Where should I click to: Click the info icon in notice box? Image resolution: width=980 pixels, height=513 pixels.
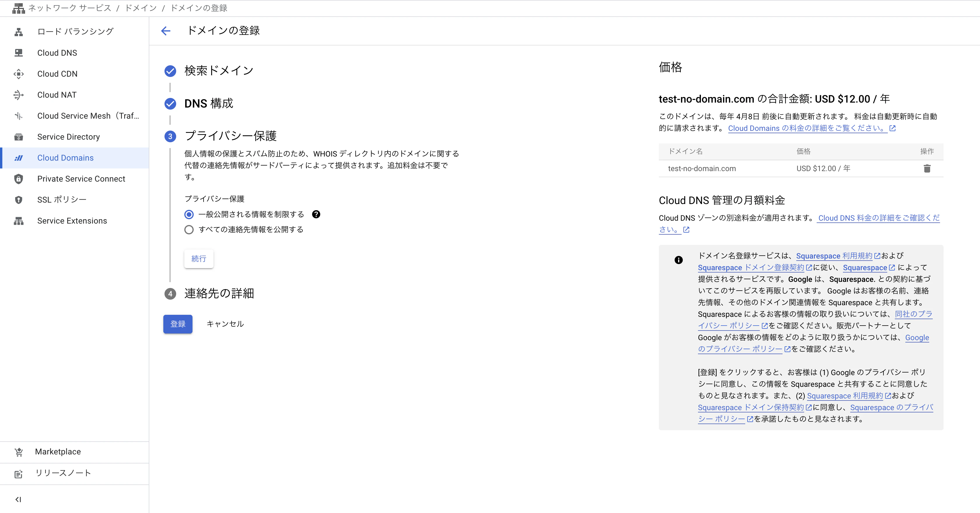[x=679, y=260]
